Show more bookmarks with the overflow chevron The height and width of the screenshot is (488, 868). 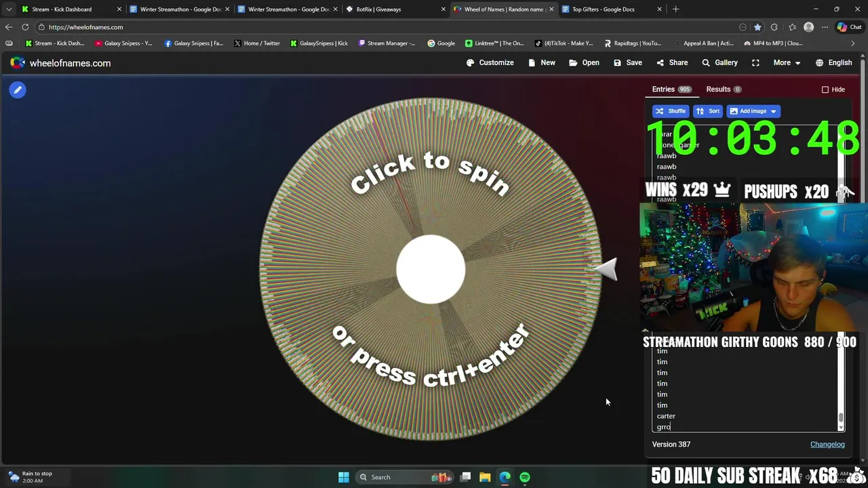[852, 43]
